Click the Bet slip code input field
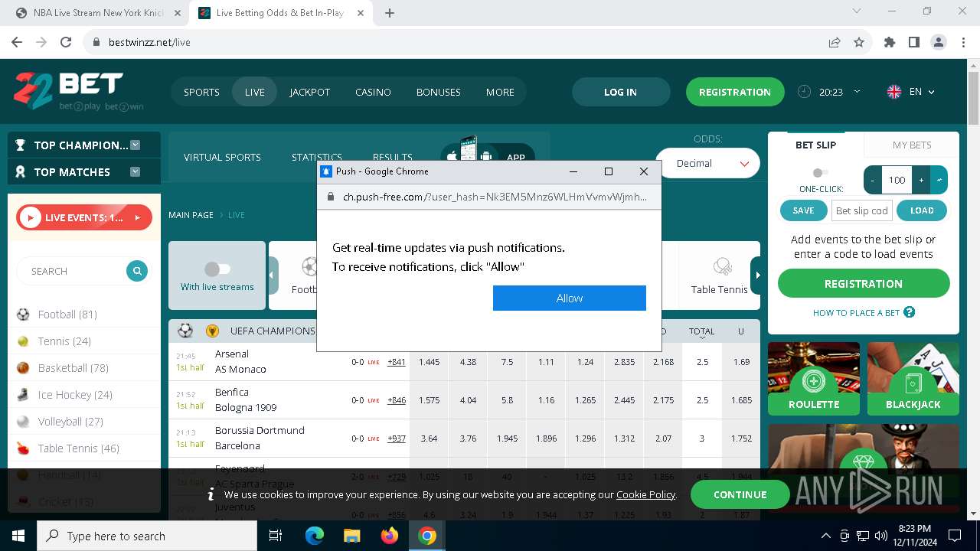This screenshot has width=980, height=551. click(862, 210)
